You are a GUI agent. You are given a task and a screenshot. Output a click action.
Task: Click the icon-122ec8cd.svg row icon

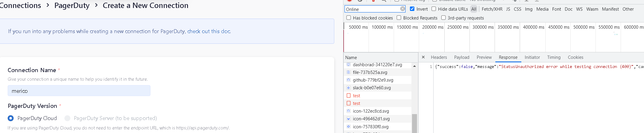(x=348, y=111)
